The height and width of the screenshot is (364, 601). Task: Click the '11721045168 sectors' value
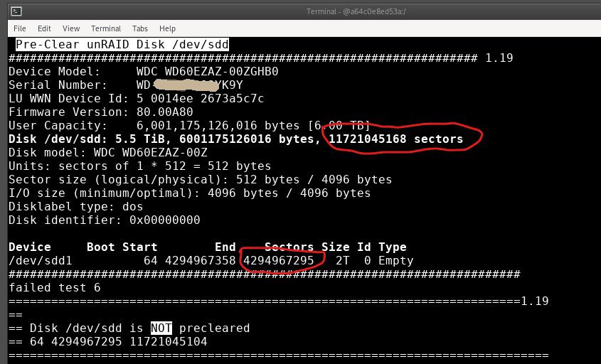[x=396, y=139]
